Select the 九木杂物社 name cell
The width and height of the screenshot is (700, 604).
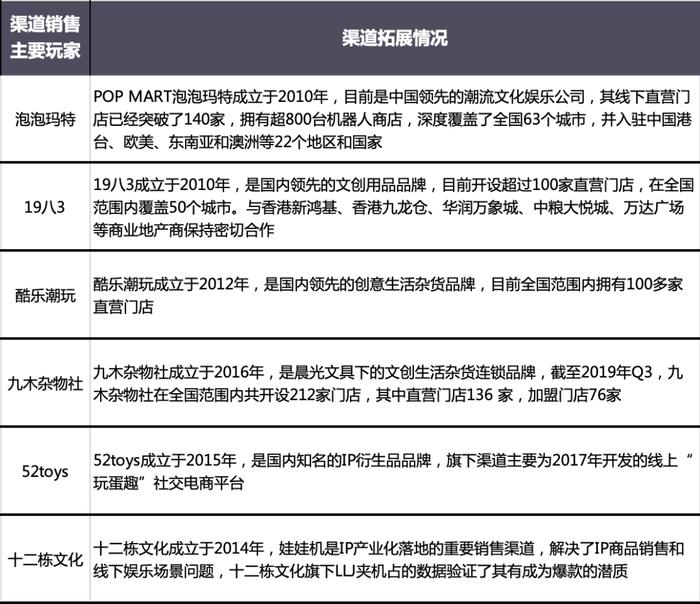coord(45,383)
